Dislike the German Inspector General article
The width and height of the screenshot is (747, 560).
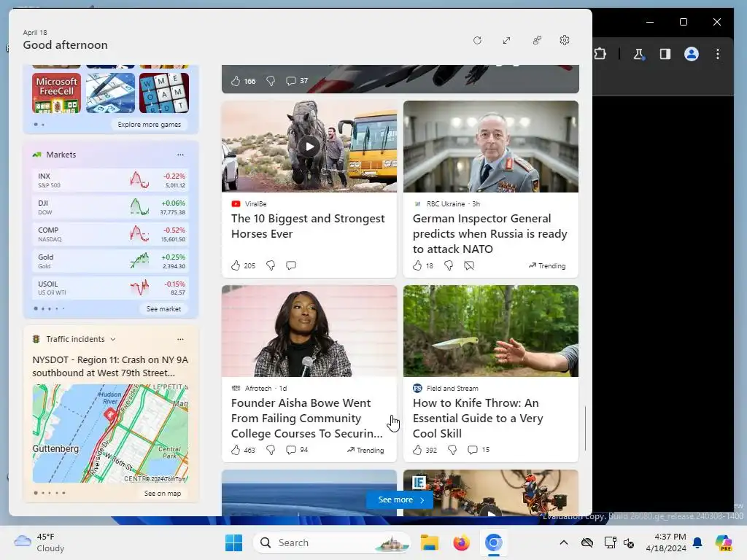click(449, 265)
